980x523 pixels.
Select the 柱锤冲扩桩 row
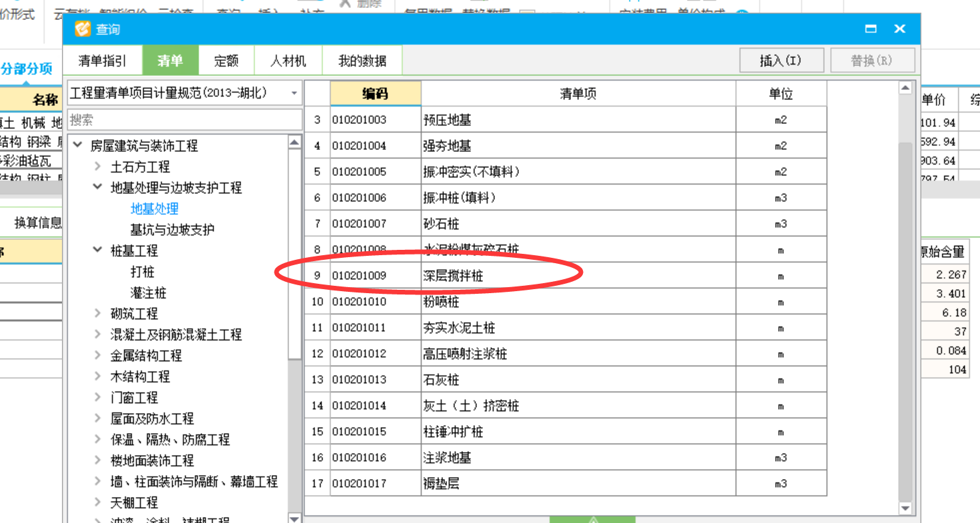coord(566,432)
